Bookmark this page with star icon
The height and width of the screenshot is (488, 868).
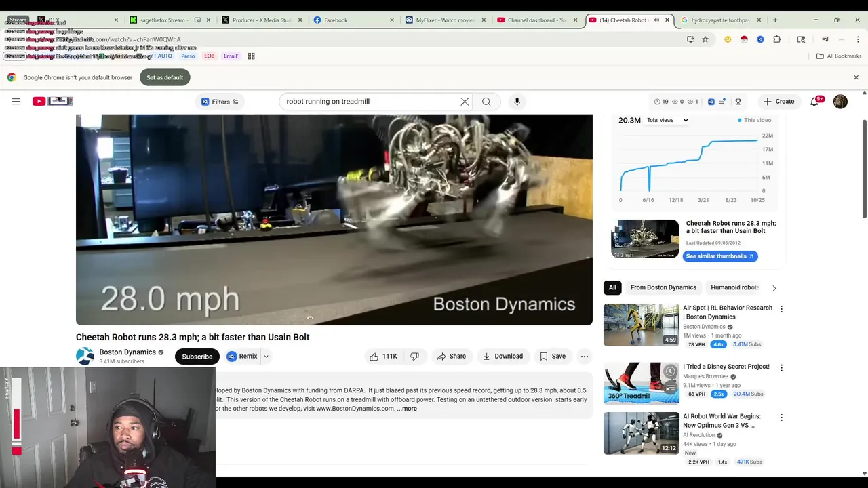(x=705, y=39)
